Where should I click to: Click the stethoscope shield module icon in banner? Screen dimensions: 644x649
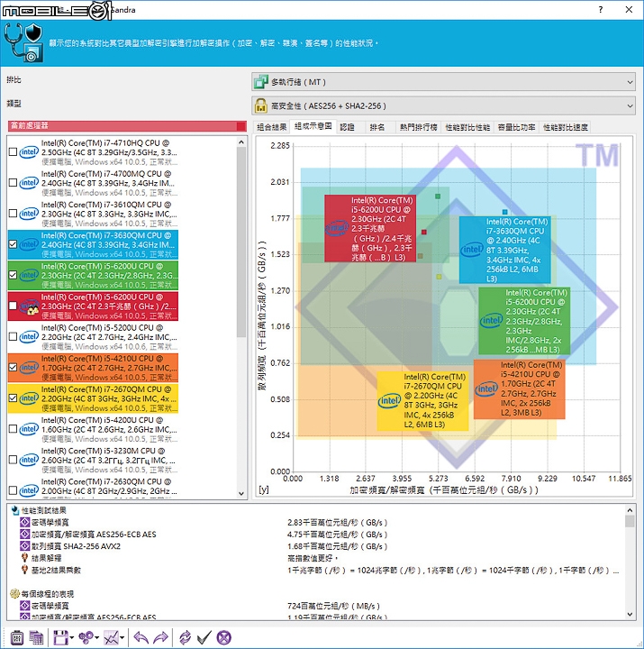click(x=23, y=42)
